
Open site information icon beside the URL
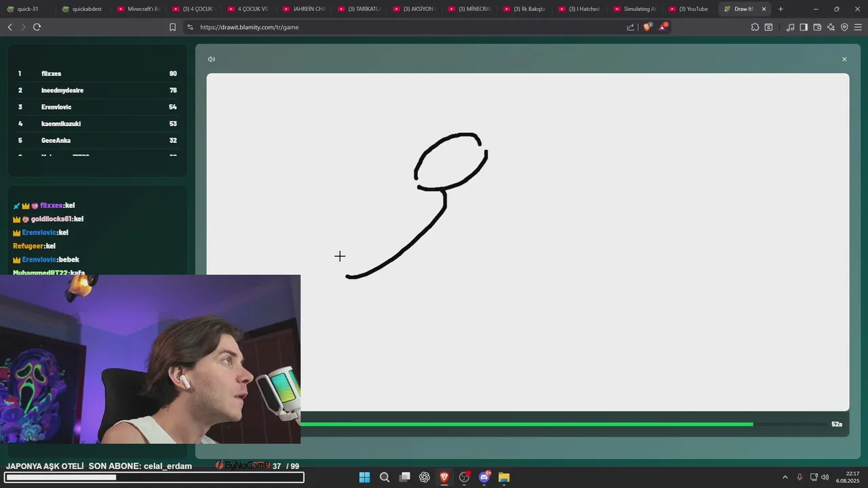[190, 27]
